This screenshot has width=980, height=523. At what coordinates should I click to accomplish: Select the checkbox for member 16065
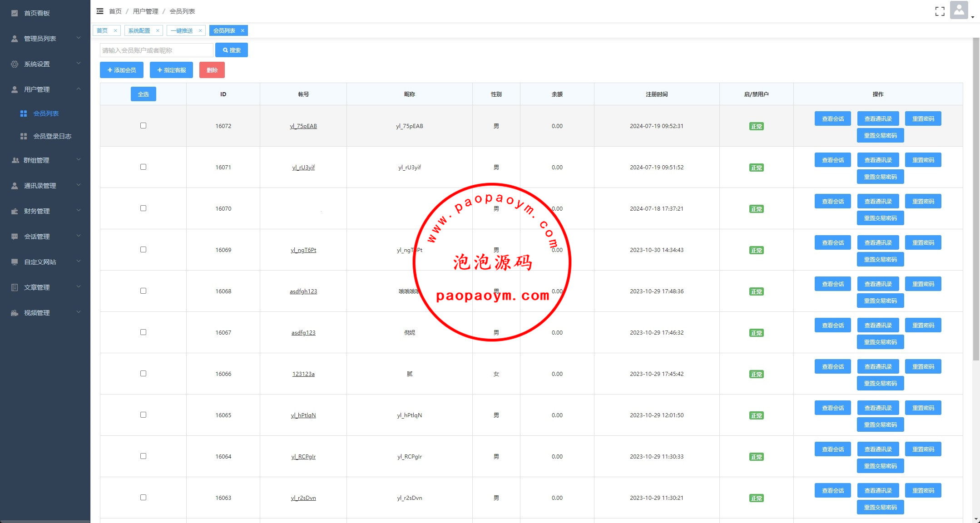pos(143,415)
